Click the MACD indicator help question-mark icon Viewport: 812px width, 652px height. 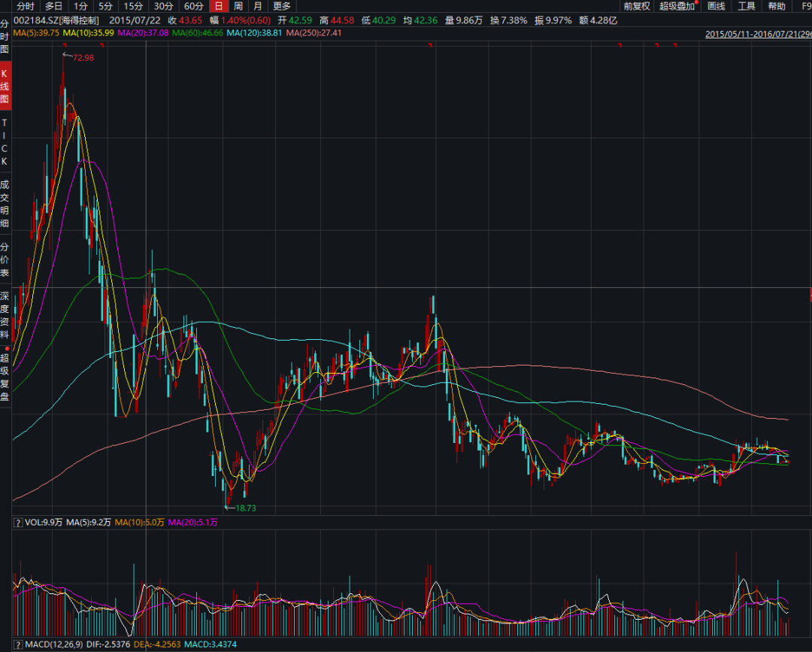(17, 645)
